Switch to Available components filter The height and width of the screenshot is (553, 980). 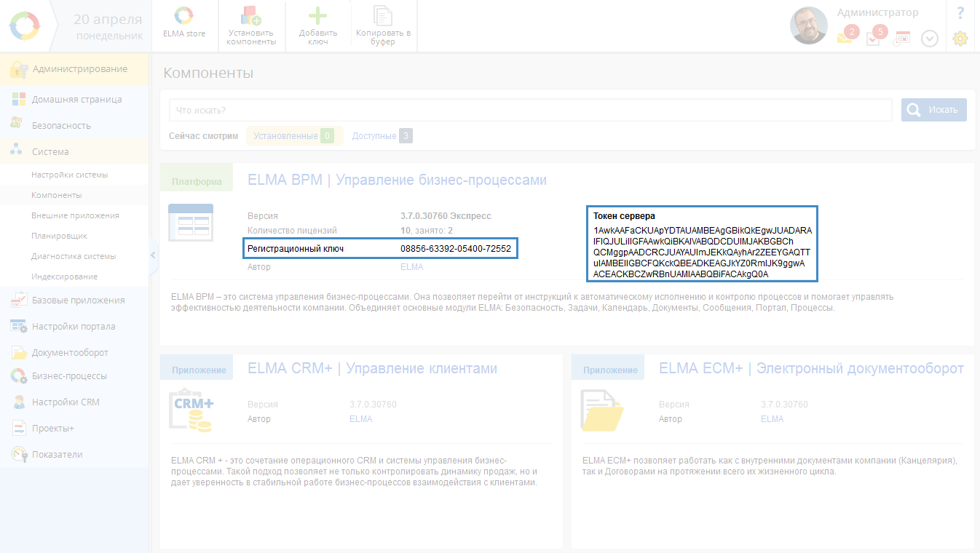click(374, 135)
